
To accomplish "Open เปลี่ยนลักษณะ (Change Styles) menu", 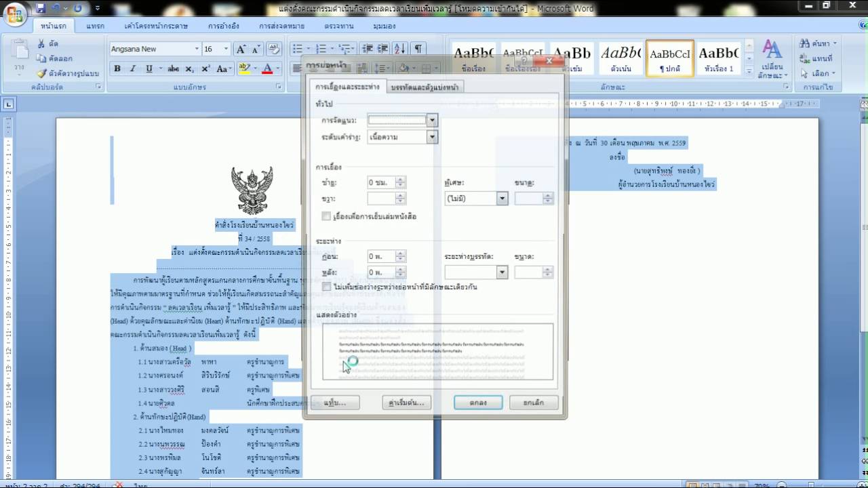I will click(772, 60).
